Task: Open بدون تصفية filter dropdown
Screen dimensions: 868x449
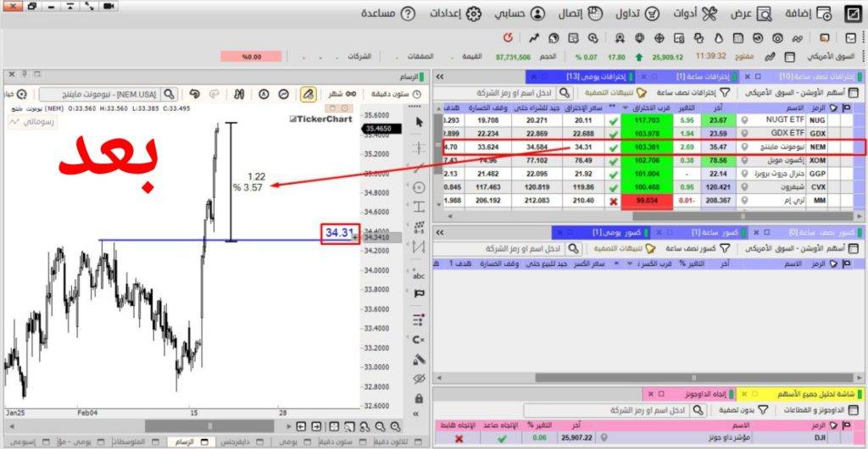Action: (744, 410)
